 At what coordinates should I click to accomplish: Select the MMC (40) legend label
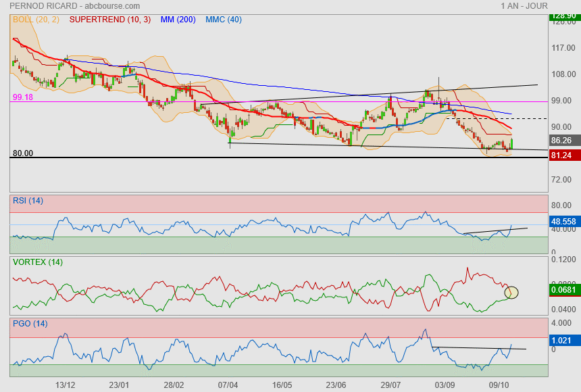tap(223, 20)
